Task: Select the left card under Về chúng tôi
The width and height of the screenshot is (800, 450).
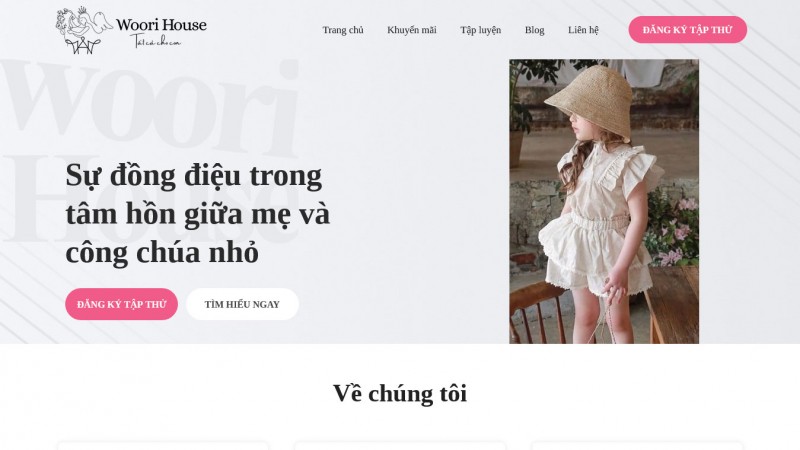Action: point(163,446)
